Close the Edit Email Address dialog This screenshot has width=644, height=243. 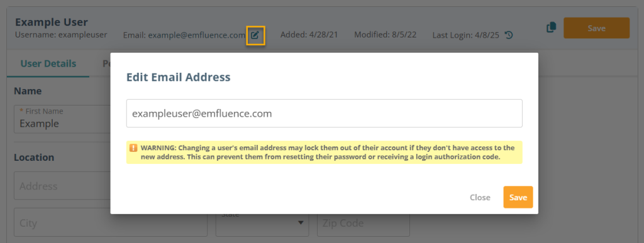point(480,198)
